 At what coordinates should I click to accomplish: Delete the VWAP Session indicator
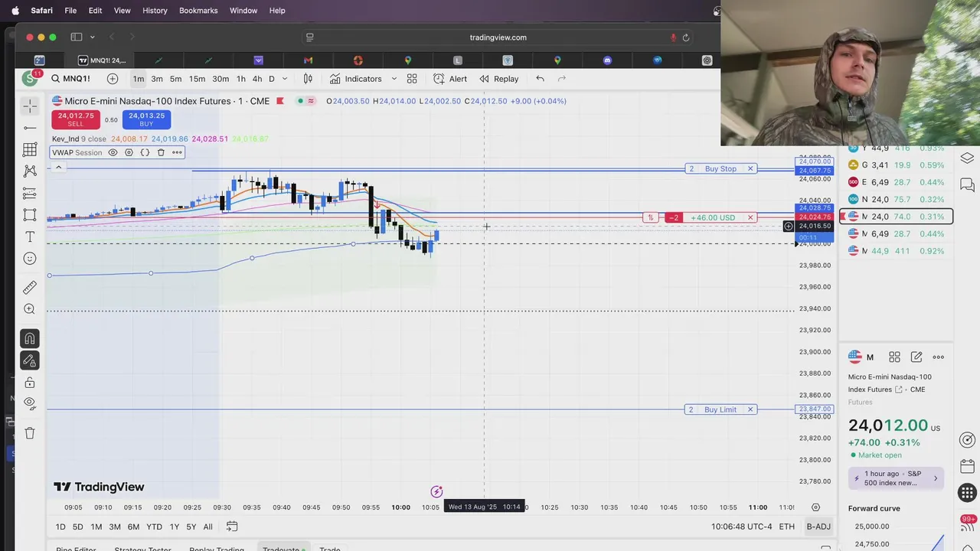coord(161,152)
